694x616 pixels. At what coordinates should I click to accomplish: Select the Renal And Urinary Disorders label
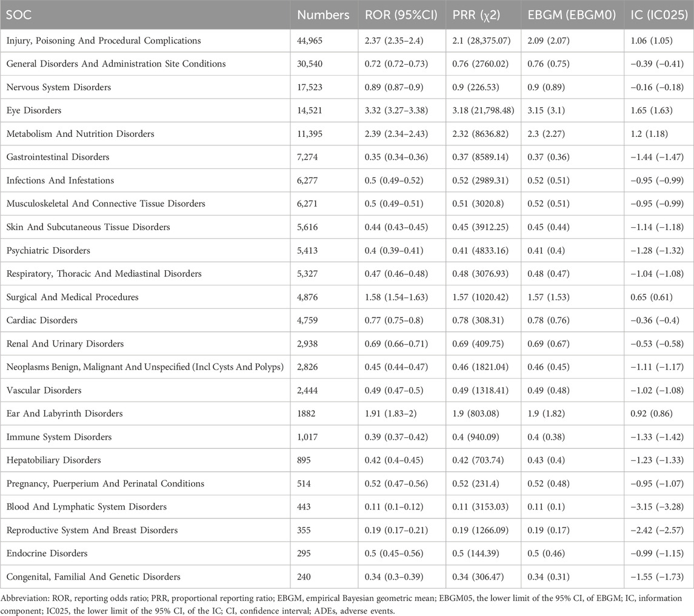[65, 343]
